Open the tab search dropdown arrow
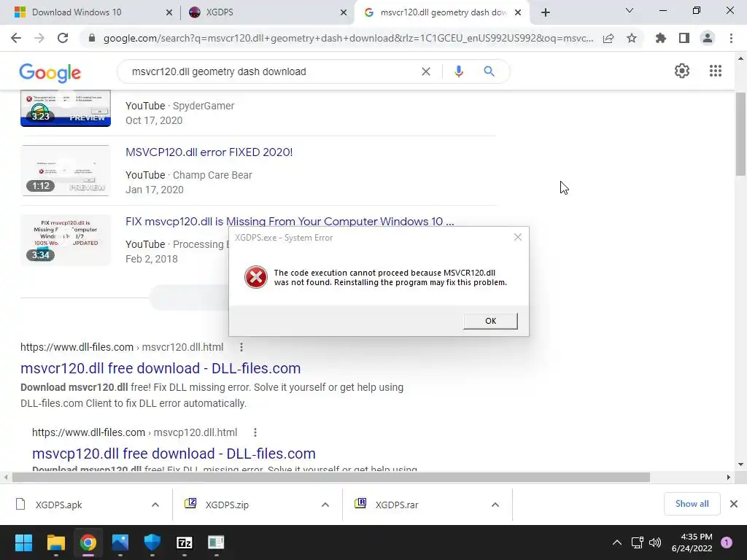This screenshot has width=747, height=560. click(630, 11)
